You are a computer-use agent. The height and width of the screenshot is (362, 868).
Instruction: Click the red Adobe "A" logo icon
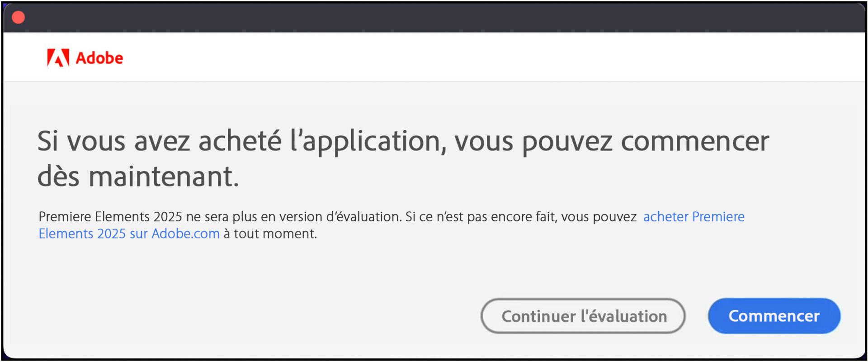(x=58, y=58)
